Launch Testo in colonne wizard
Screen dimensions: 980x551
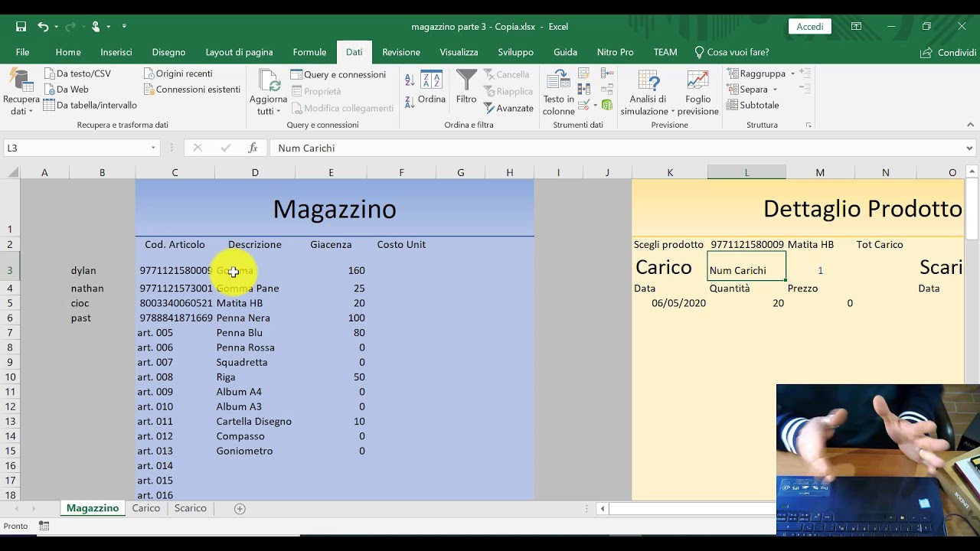tap(559, 93)
